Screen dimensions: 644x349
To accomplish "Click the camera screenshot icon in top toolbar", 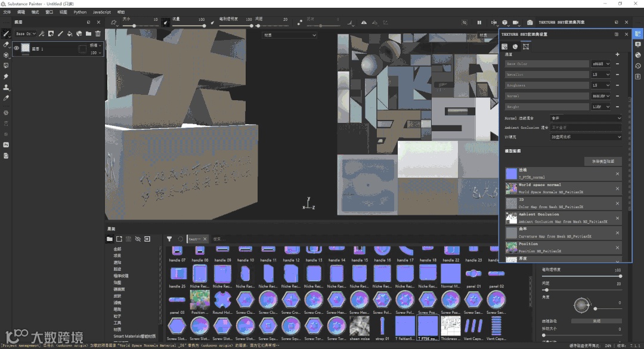I will tap(530, 23).
